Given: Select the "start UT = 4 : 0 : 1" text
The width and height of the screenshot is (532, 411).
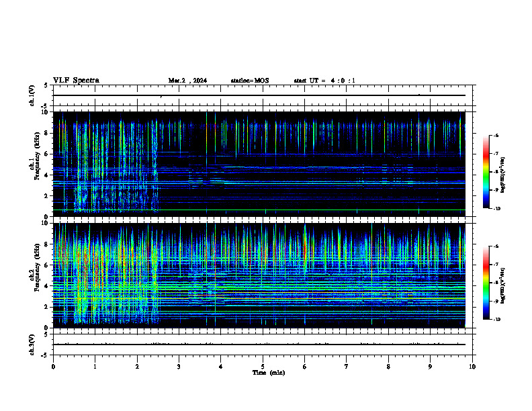Looking at the screenshot, I should (x=324, y=81).
